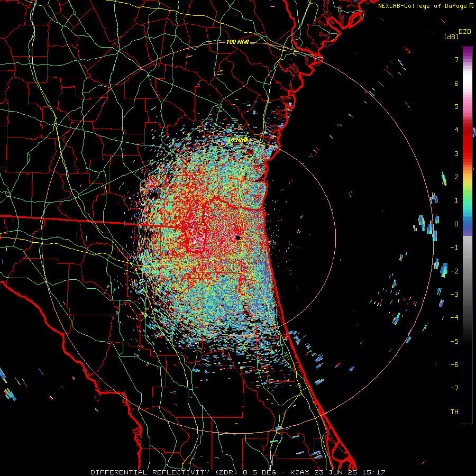Click the NEXLAB-College of DuPage title text

[425, 6]
